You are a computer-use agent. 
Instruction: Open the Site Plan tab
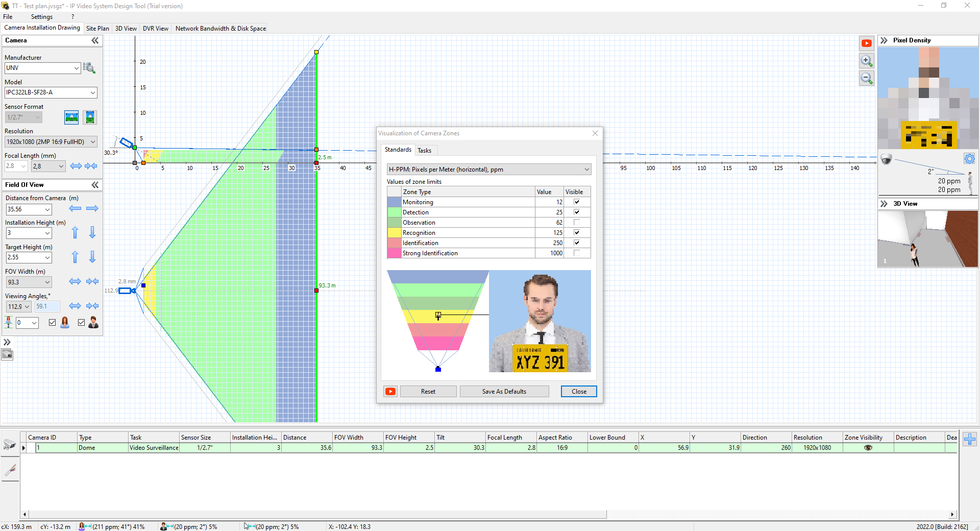point(97,29)
